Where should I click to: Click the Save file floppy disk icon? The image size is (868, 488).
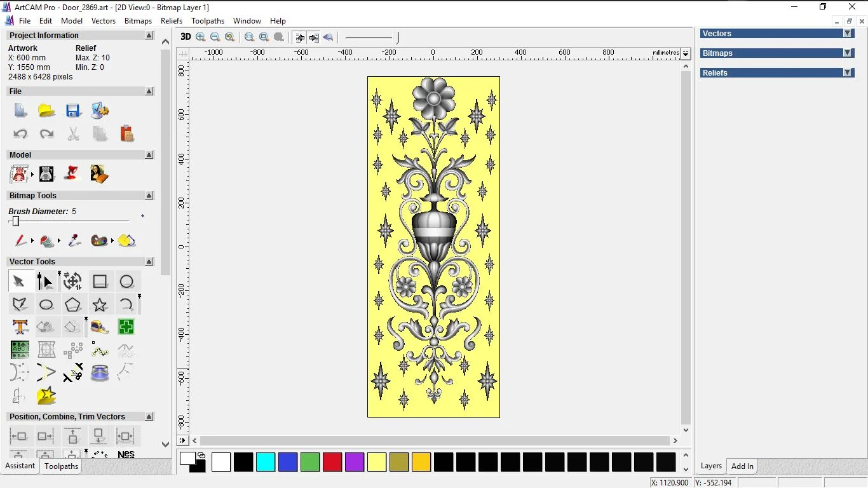coord(73,111)
